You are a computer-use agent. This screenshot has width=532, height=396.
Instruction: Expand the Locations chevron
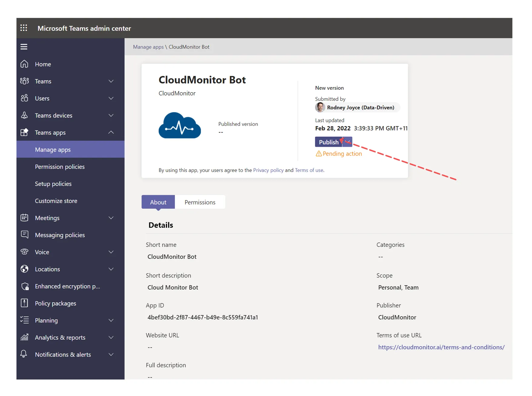[111, 269]
